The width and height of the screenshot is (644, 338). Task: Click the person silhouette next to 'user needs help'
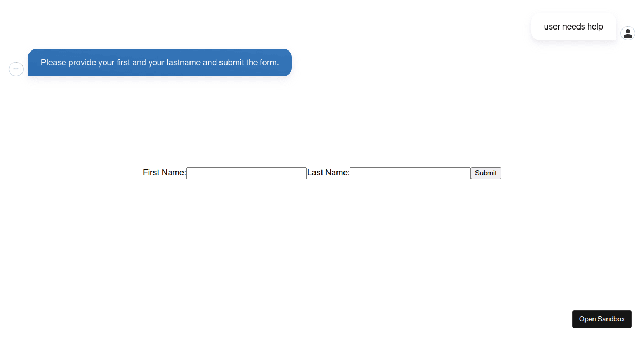[x=628, y=33]
